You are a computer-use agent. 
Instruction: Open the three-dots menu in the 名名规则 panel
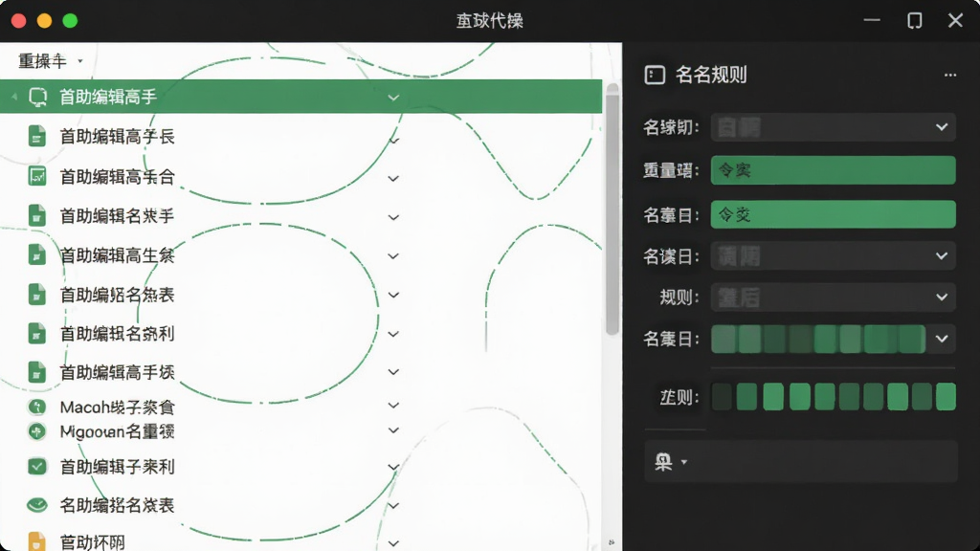[x=950, y=75]
